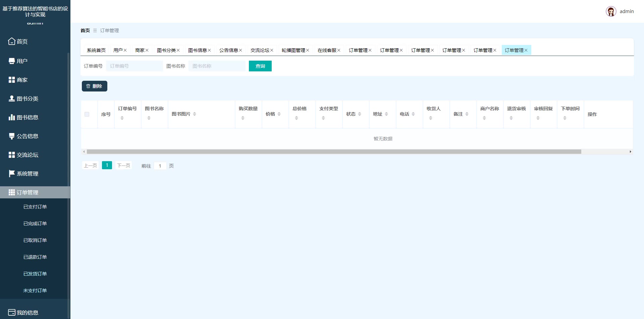Open 已退款订单 submenu item
The height and width of the screenshot is (319, 644).
(35, 257)
